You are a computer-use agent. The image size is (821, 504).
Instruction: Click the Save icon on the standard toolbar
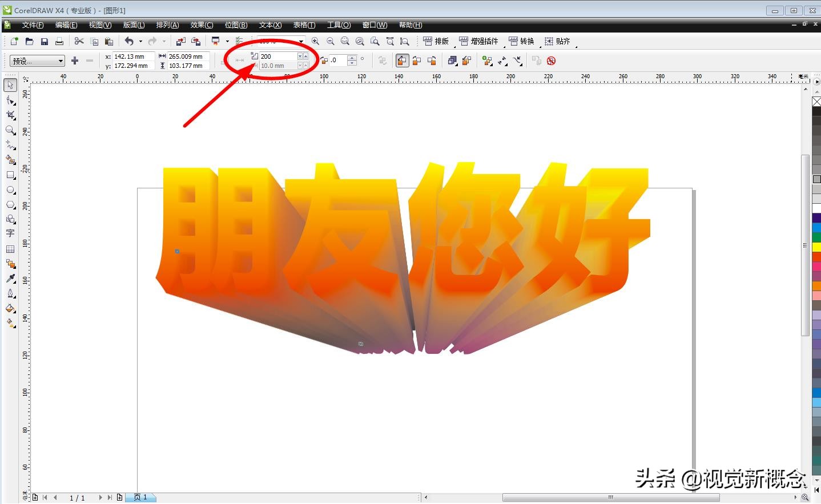point(45,41)
